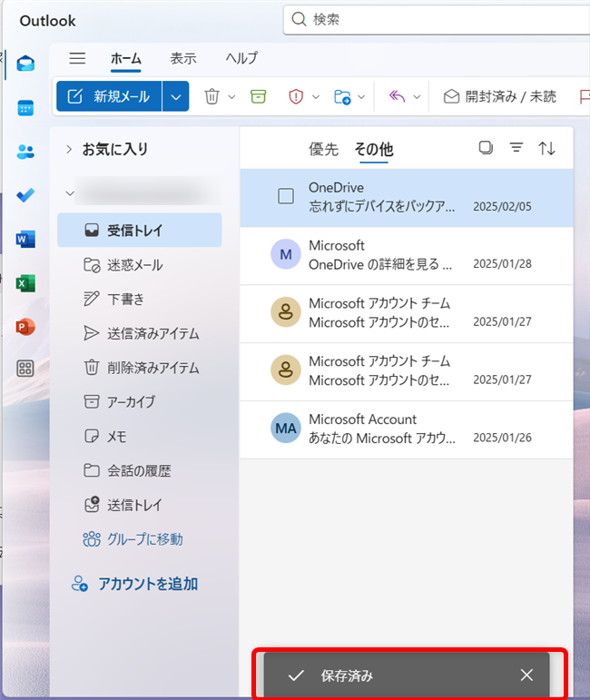This screenshot has width=590, height=700.
Task: Tick the checkbox on OneDrive email
Action: point(286,196)
